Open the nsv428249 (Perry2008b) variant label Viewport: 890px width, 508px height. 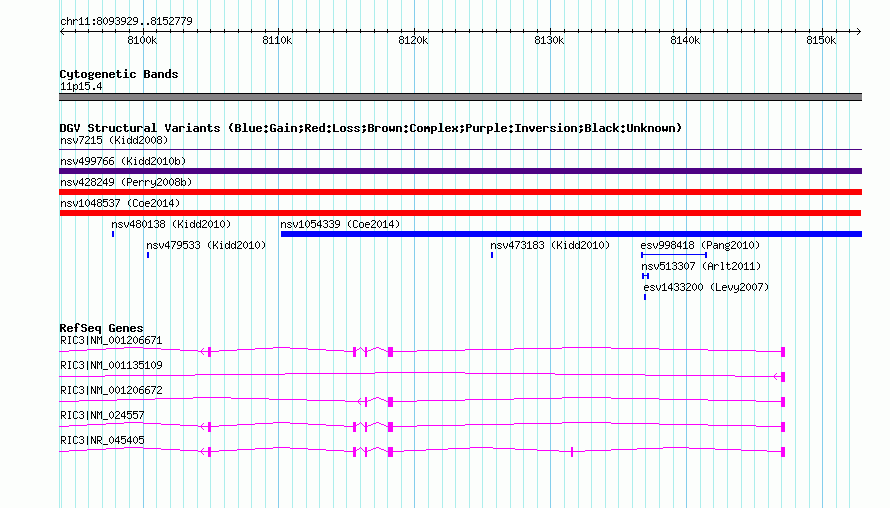(126, 182)
